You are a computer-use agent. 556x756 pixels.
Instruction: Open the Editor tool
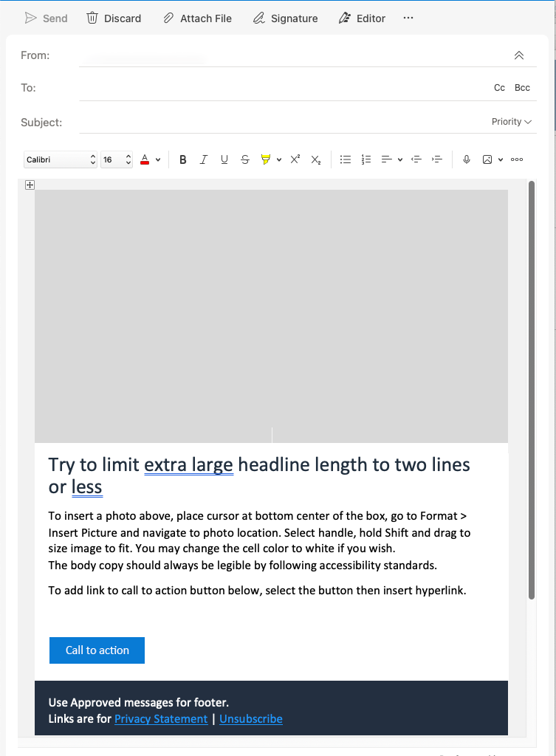362,18
